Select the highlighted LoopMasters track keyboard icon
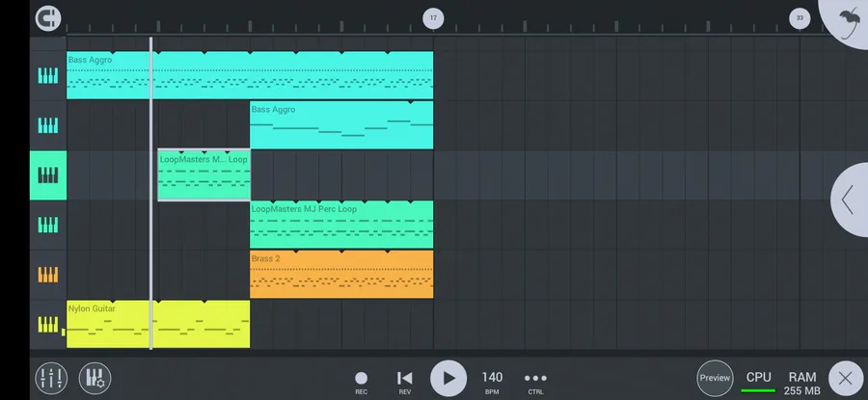 point(48,175)
